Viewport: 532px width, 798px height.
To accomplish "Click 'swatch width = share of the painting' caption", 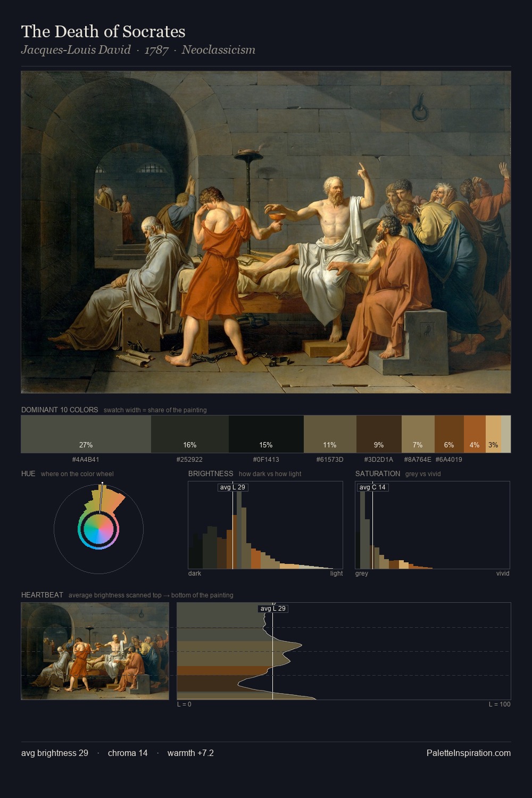I will point(155,410).
